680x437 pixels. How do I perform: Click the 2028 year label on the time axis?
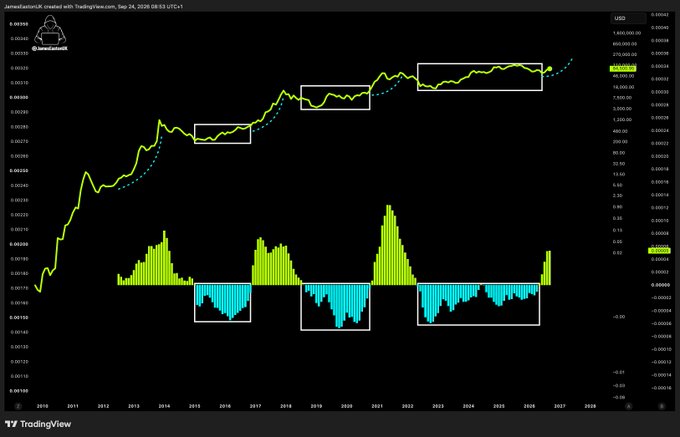(590, 406)
